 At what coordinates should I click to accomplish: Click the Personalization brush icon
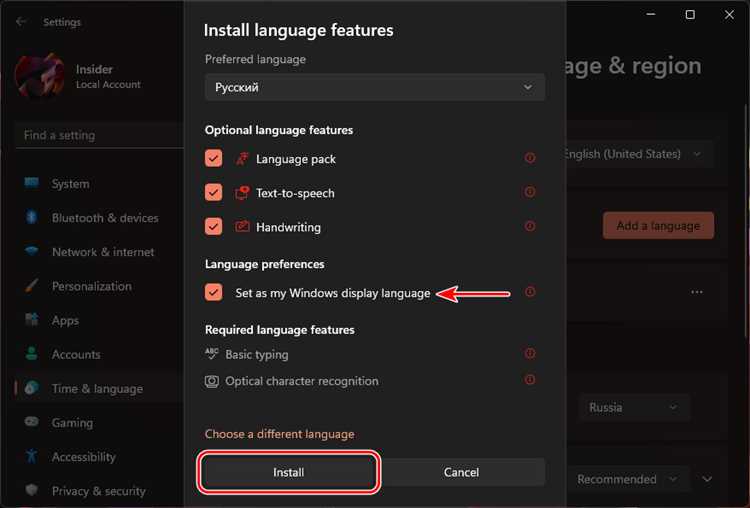tap(32, 286)
